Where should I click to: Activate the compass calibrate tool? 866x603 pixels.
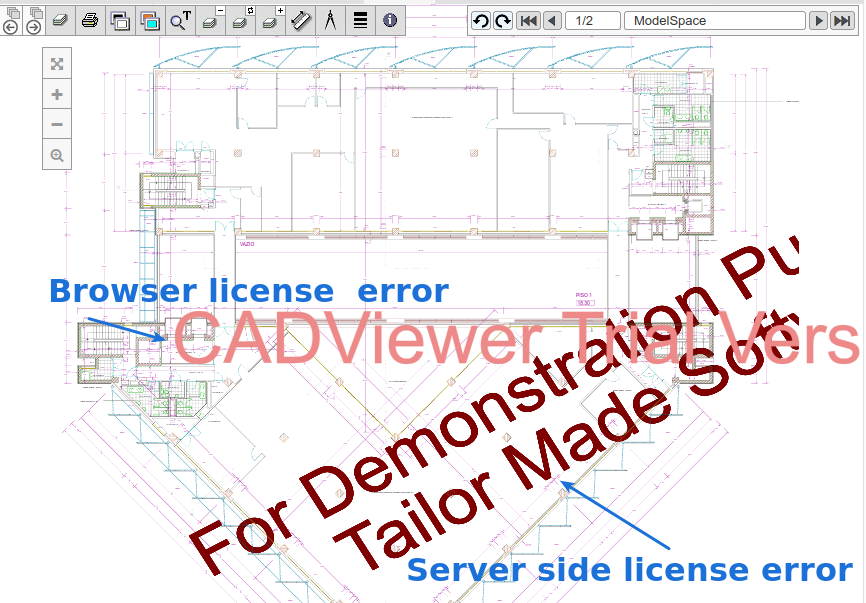point(330,20)
